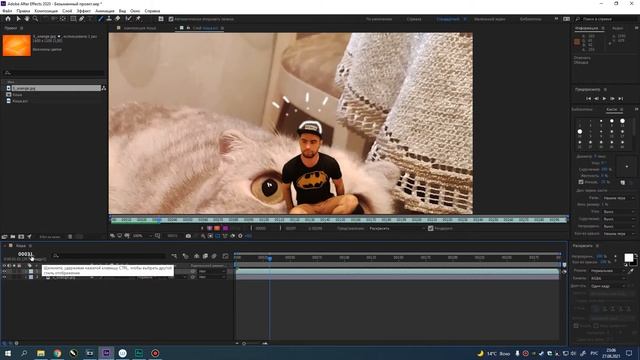This screenshot has height=360, width=640.
Task: Hide the second layer via eye icon
Action: [4, 277]
